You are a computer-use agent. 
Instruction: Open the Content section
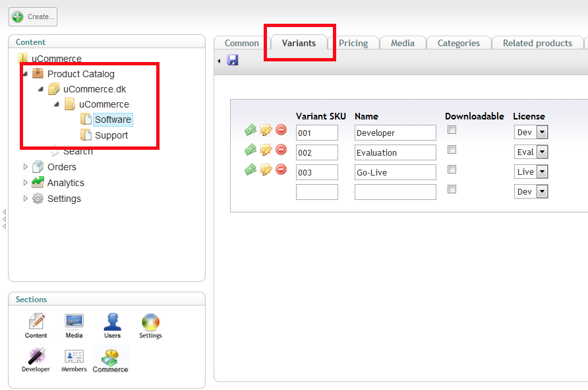(36, 326)
